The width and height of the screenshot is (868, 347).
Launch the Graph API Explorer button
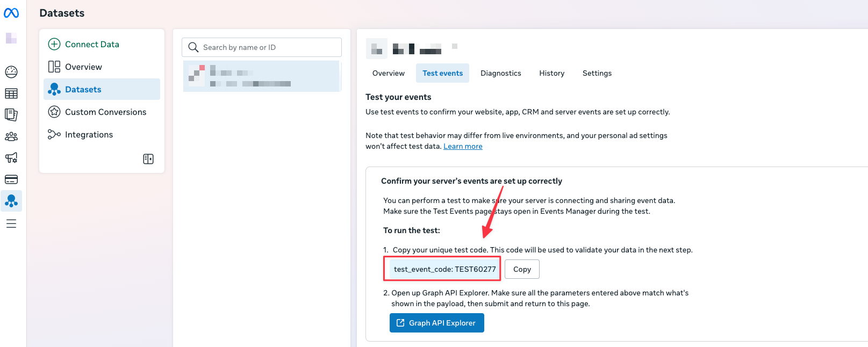point(436,323)
